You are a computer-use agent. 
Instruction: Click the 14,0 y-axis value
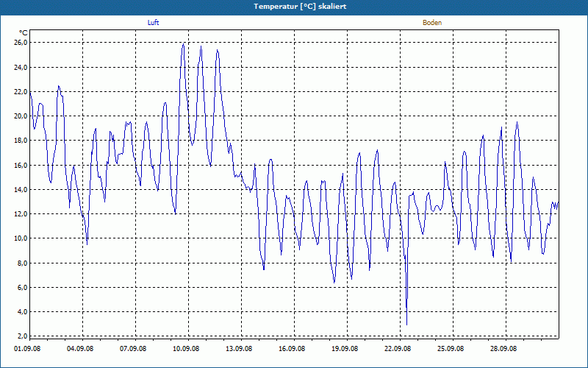(21, 190)
